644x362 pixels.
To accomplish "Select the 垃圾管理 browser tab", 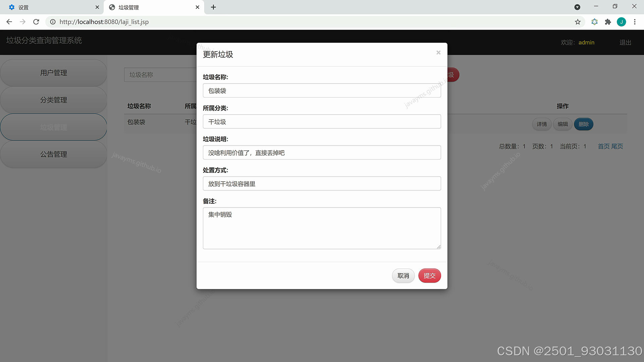I will click(x=154, y=7).
